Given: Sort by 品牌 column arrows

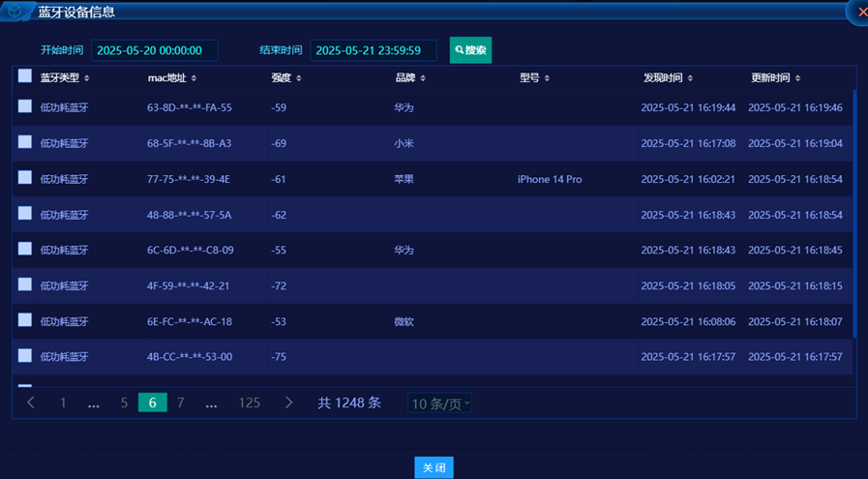Looking at the screenshot, I should tap(423, 78).
